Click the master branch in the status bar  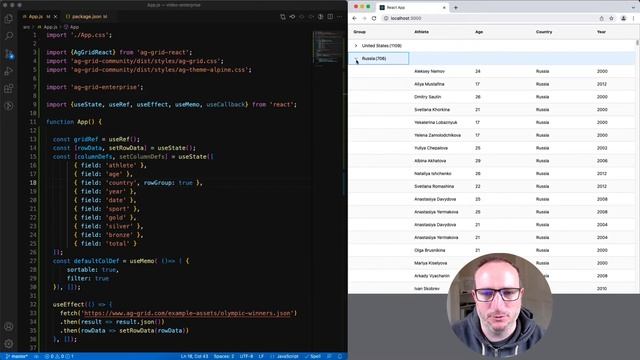click(x=16, y=356)
